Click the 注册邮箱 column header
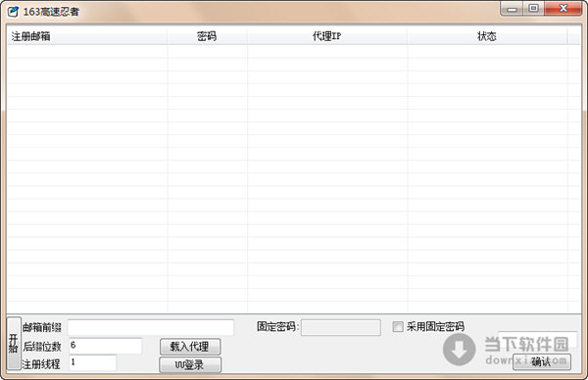The width and height of the screenshot is (588, 380). pyautogui.click(x=87, y=36)
